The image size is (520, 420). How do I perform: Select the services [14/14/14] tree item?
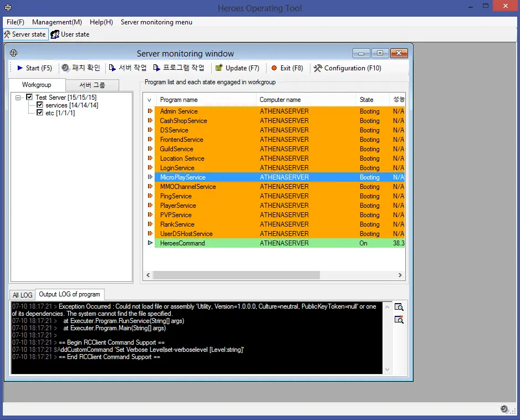72,105
